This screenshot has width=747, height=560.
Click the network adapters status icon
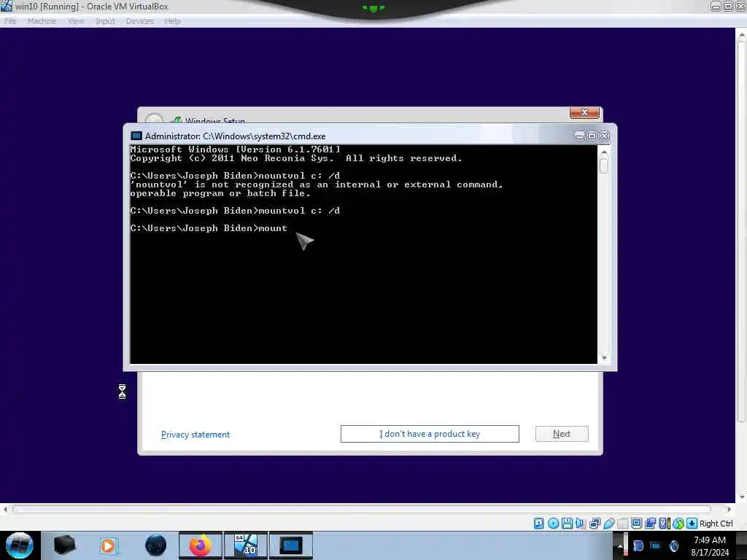click(595, 524)
